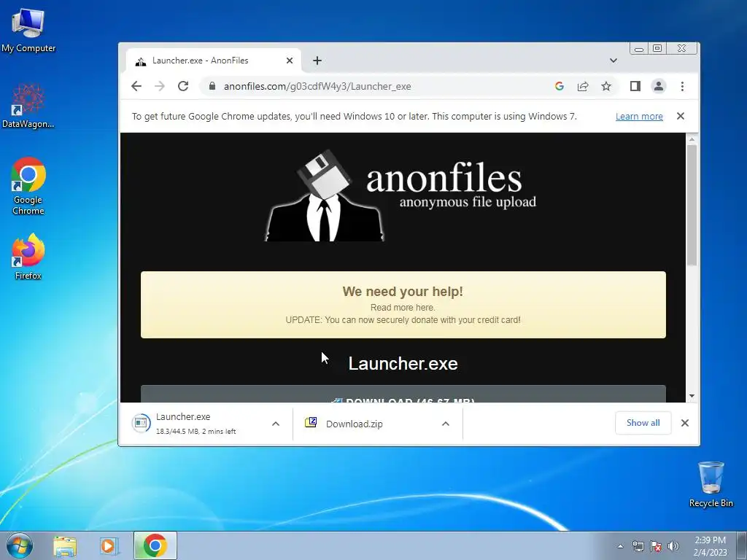This screenshot has height=560, width=747.
Task: Open the Windows Start menu
Action: (20, 545)
